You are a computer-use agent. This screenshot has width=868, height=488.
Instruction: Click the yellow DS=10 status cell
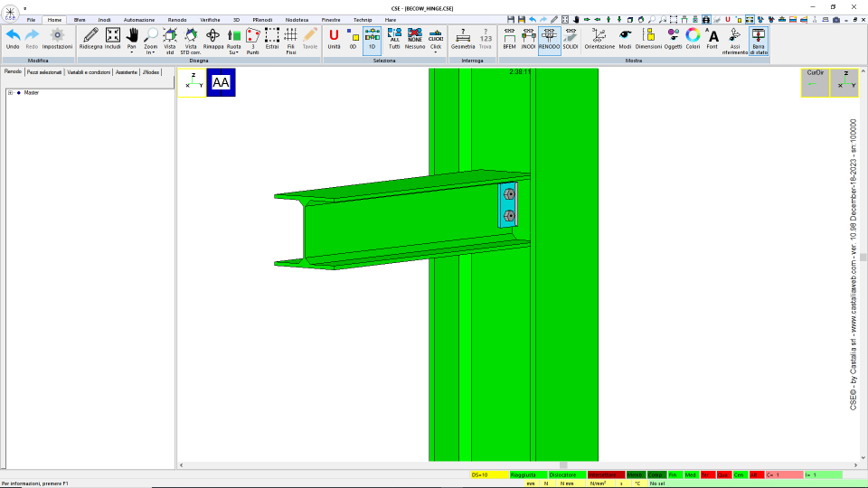pos(489,474)
